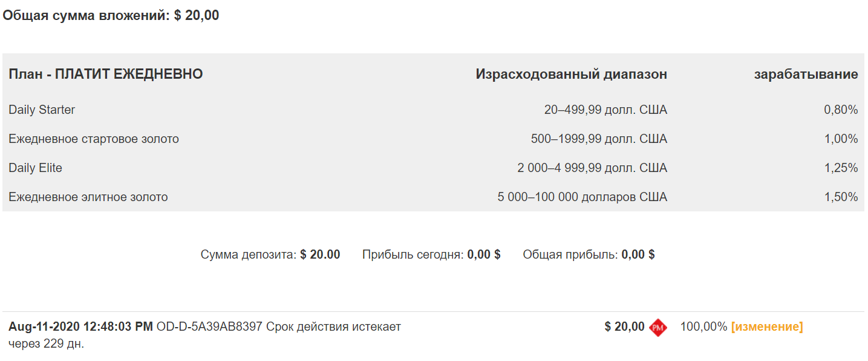Click the deposit ID OD-D-5A39AB8397

point(209,327)
